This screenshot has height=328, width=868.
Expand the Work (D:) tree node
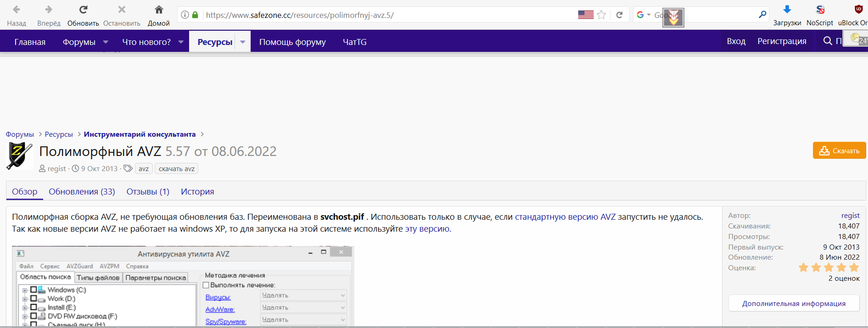click(x=25, y=299)
